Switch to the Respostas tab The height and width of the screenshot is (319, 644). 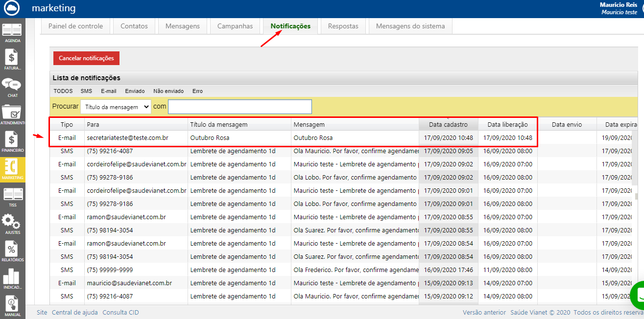(343, 26)
